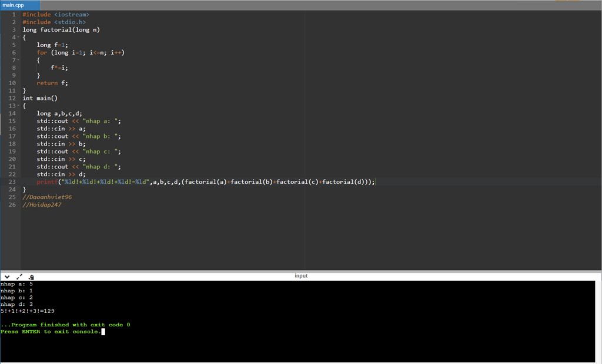Click the "nhap a: 5" console line
This screenshot has height=364, width=602.
17,284
